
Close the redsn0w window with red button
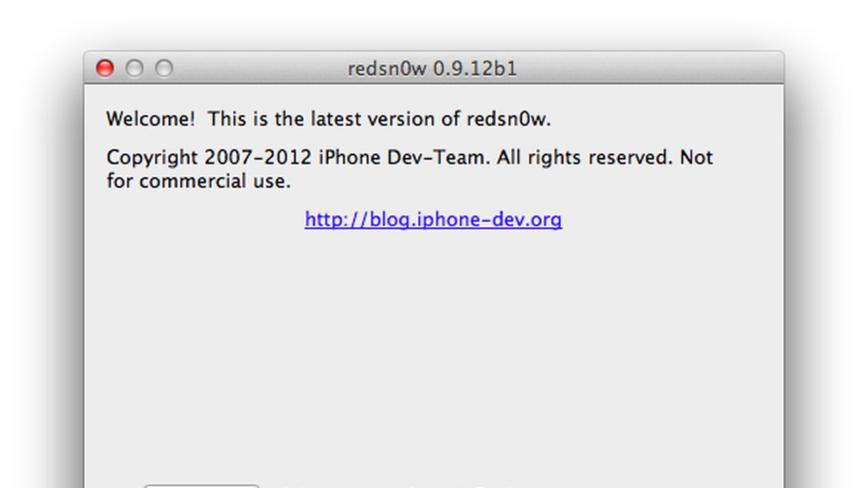(104, 68)
